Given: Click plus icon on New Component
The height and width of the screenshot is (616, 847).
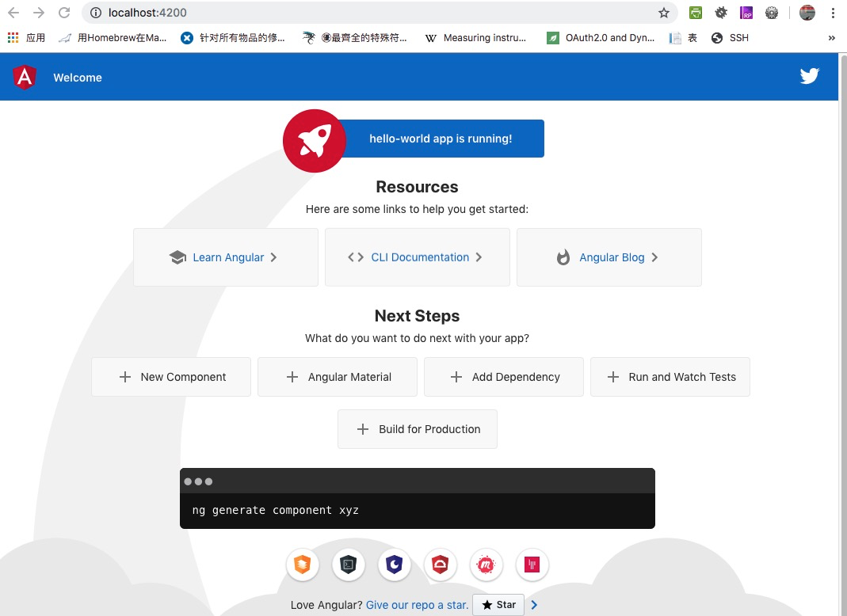Looking at the screenshot, I should coord(124,377).
